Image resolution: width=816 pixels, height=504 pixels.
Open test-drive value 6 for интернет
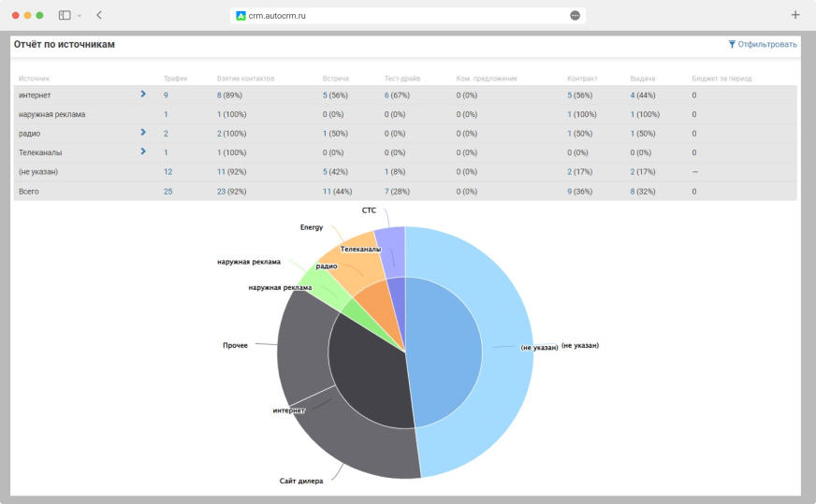pos(386,95)
